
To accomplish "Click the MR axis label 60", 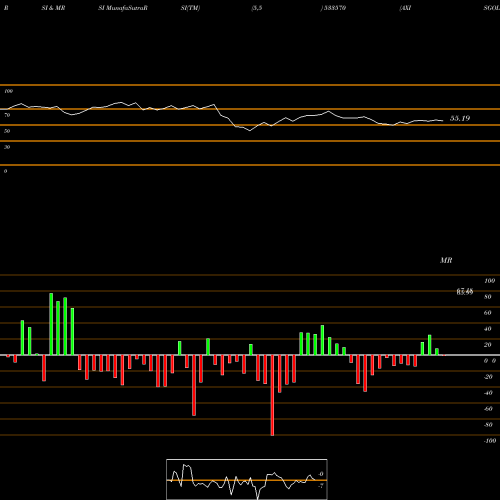I will pyautogui.click(x=488, y=313).
